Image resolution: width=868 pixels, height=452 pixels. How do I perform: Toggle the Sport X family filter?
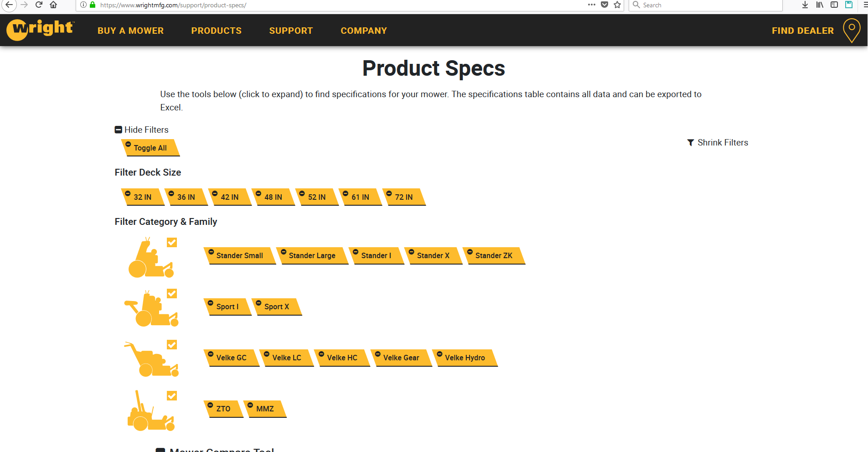coord(277,307)
